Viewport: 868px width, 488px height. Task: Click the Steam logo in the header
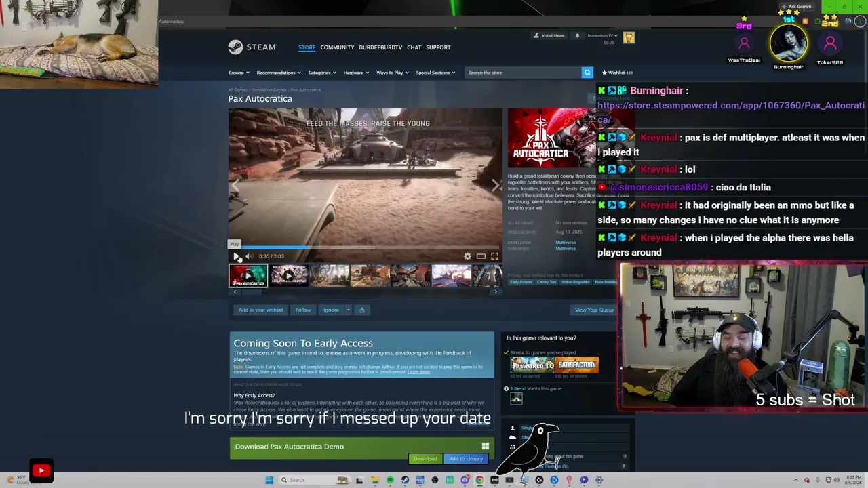tap(252, 47)
